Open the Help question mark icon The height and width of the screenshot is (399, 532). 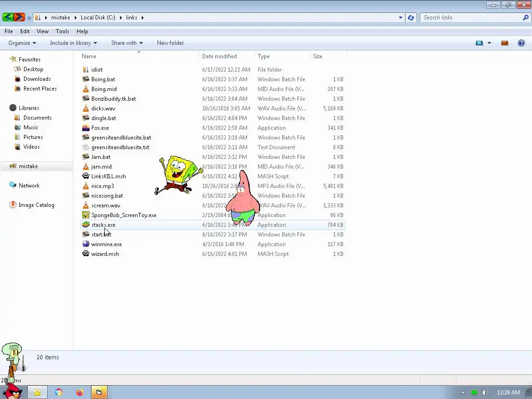pyautogui.click(x=521, y=43)
